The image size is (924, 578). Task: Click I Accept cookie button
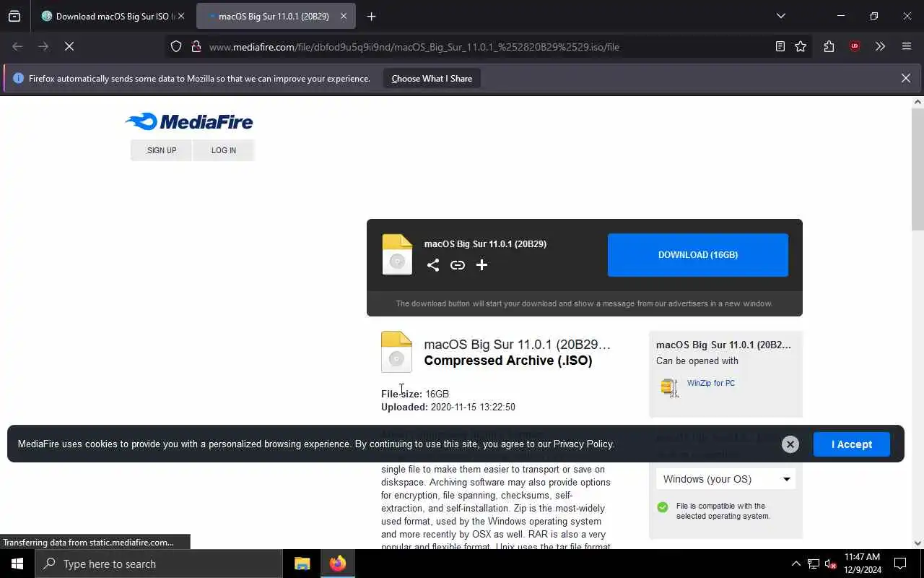click(852, 444)
